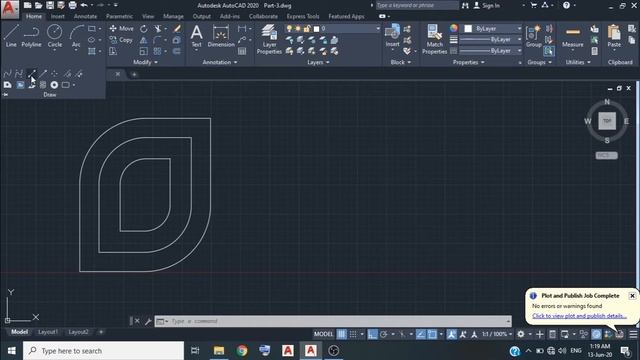Click Sign In button

point(487,6)
